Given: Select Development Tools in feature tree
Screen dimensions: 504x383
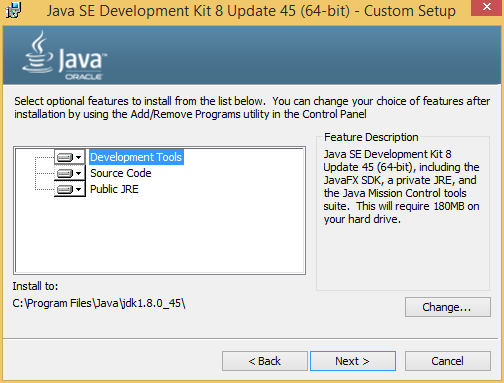Looking at the screenshot, I should tap(136, 157).
